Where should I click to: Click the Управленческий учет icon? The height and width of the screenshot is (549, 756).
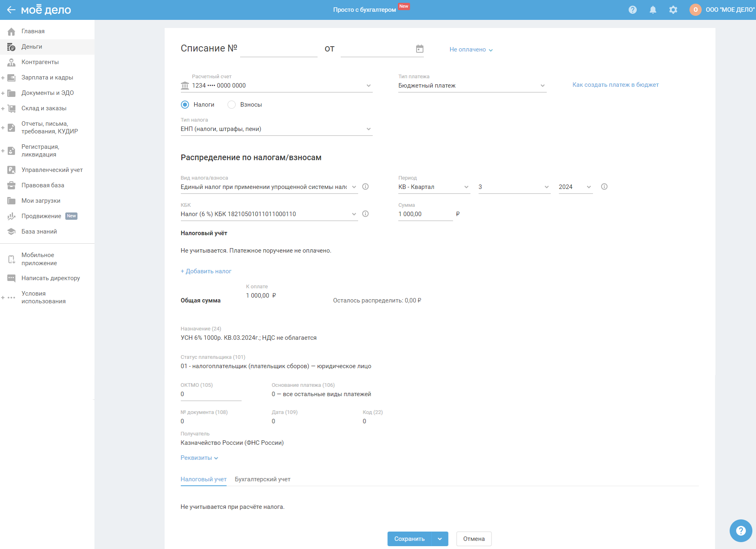11,170
